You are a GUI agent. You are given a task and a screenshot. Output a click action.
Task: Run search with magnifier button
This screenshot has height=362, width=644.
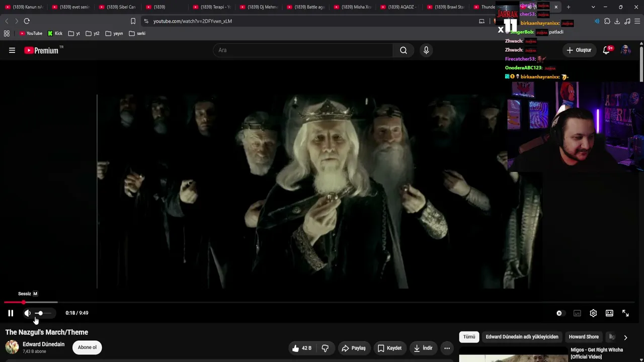coord(404,50)
